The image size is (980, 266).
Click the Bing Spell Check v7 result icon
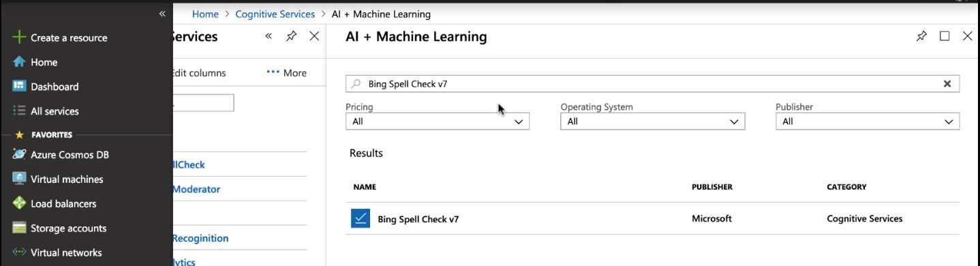pyautogui.click(x=361, y=218)
